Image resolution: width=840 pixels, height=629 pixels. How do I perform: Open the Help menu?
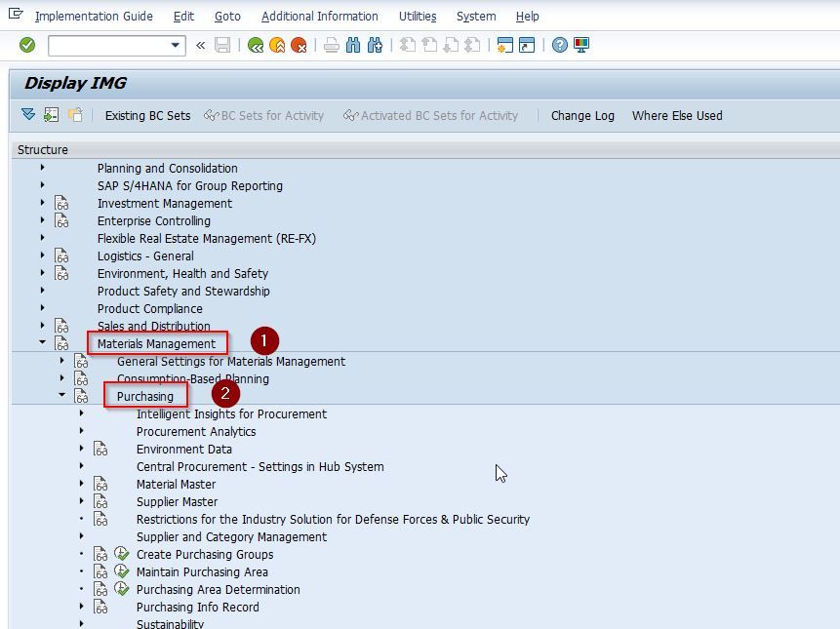click(528, 17)
